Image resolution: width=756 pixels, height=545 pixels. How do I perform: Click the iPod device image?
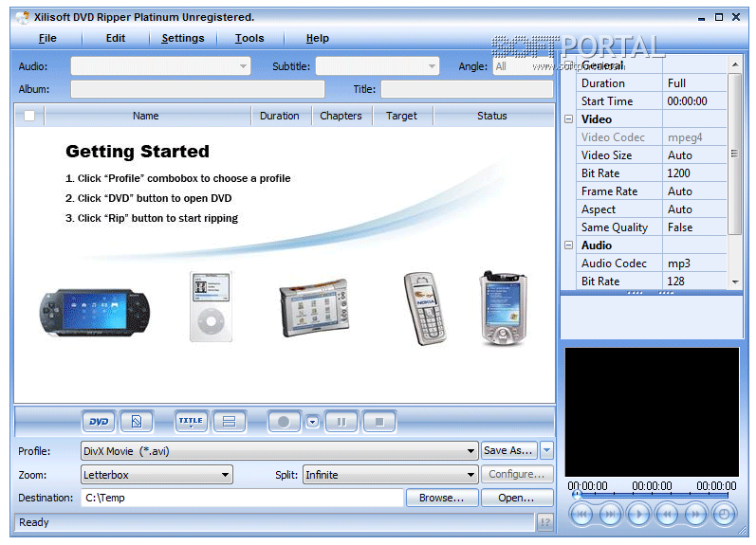coord(211,306)
